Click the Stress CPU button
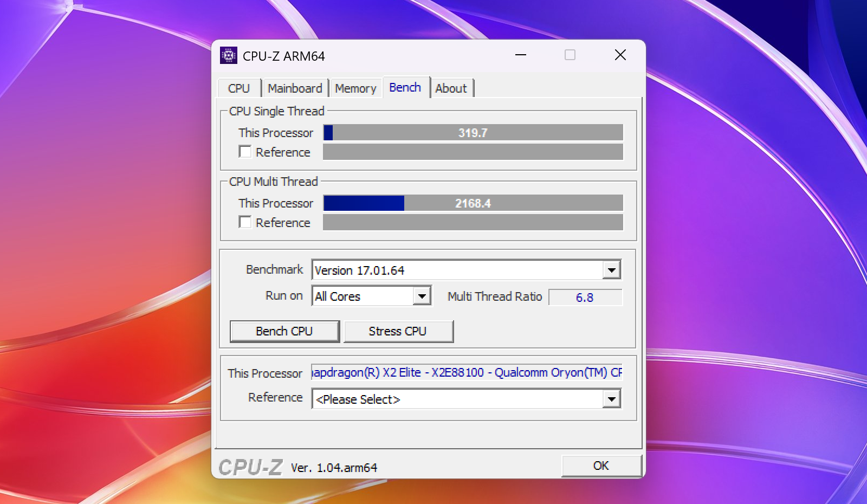The width and height of the screenshot is (867, 504). click(398, 331)
